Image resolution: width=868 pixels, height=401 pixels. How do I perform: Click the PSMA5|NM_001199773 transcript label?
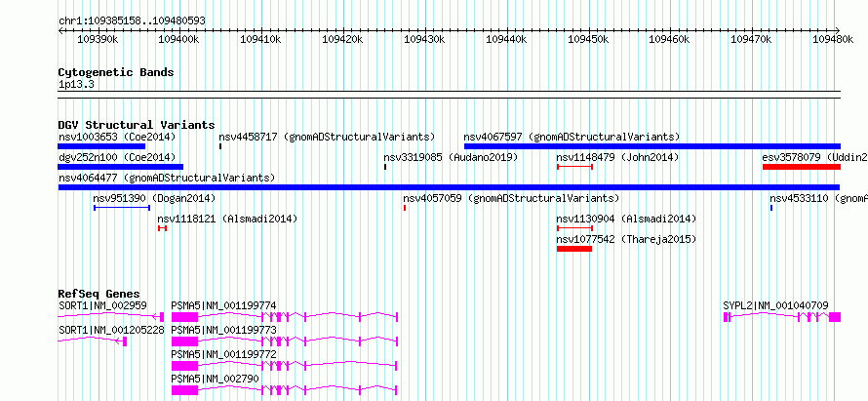(x=223, y=330)
